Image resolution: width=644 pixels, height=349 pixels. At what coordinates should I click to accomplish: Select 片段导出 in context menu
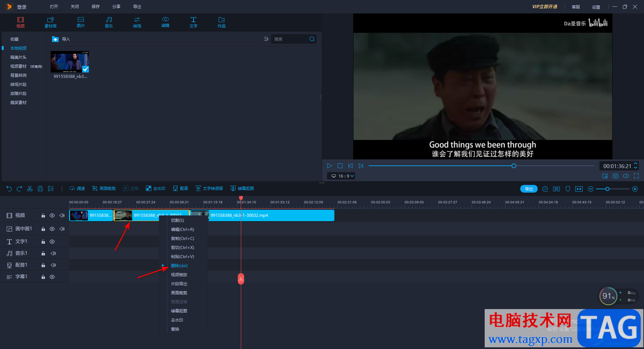179,284
